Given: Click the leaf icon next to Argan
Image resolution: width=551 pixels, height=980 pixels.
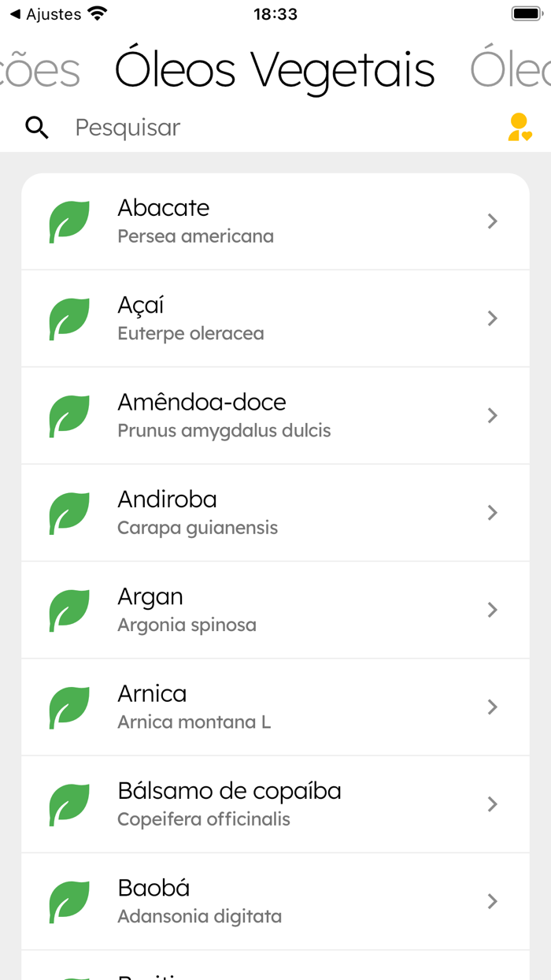Looking at the screenshot, I should point(69,610).
